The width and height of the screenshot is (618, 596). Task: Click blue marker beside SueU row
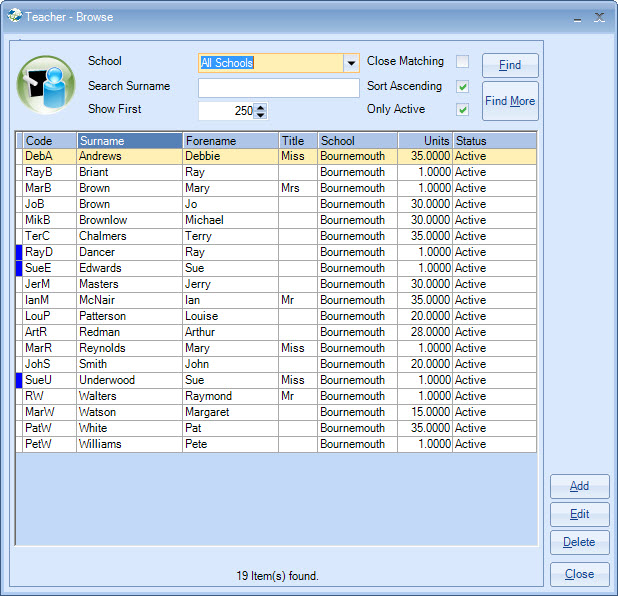pos(19,380)
